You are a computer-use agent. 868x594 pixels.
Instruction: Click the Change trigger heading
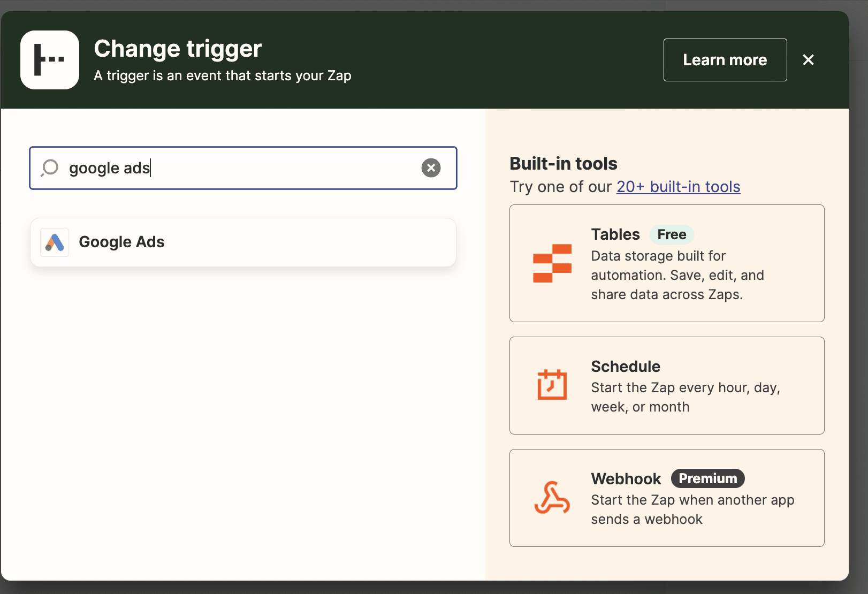(178, 49)
